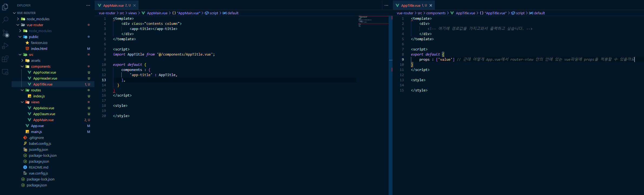Click script breadcrumb in left editor

211,13
